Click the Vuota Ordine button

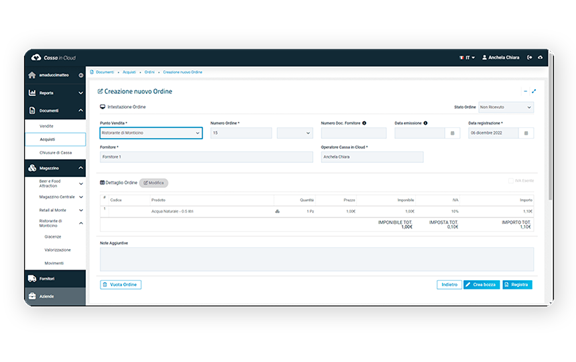point(120,284)
